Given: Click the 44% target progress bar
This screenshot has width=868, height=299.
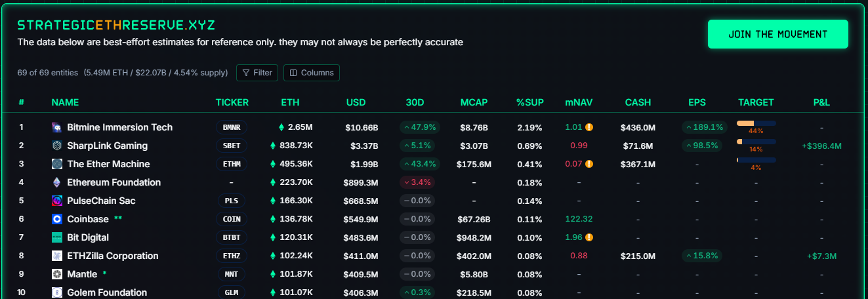Looking at the screenshot, I should click(x=756, y=123).
